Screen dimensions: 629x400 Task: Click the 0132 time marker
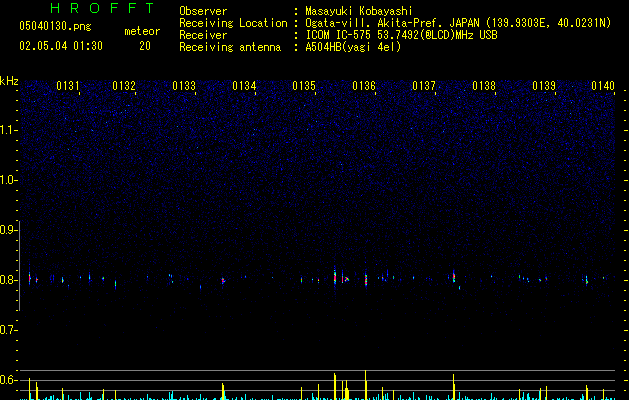124,86
